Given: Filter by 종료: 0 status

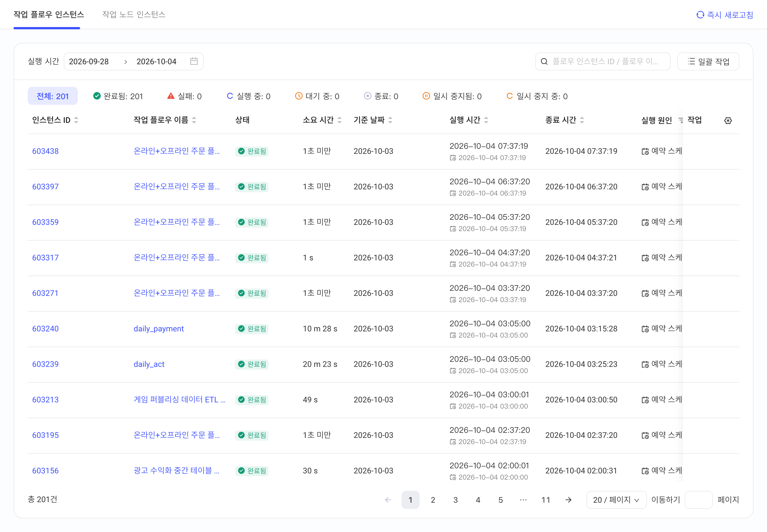Looking at the screenshot, I should tap(381, 96).
